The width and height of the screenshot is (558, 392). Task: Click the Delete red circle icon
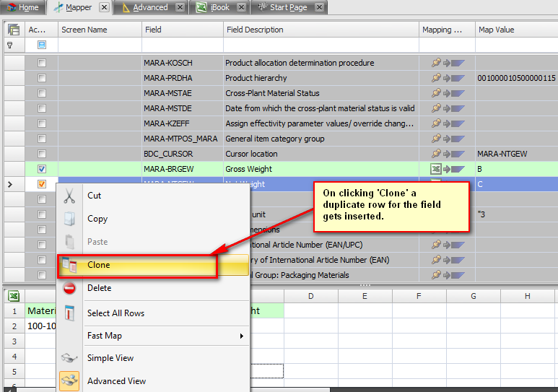click(x=69, y=288)
